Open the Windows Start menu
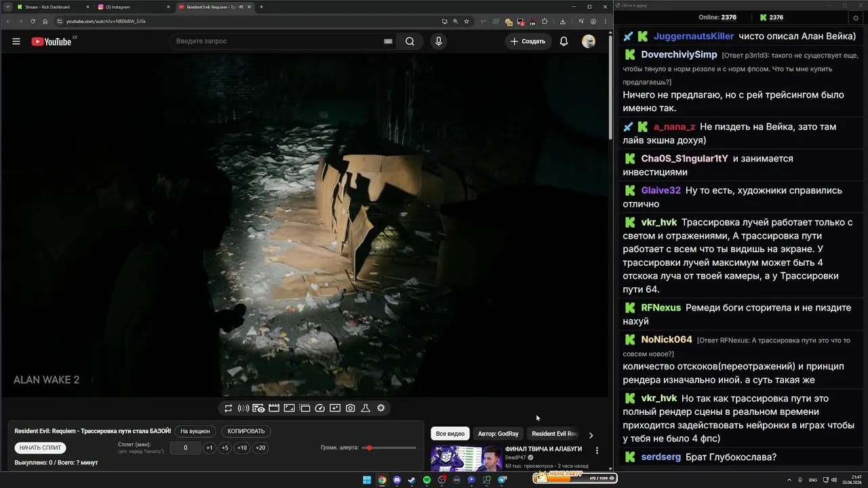 [x=367, y=480]
